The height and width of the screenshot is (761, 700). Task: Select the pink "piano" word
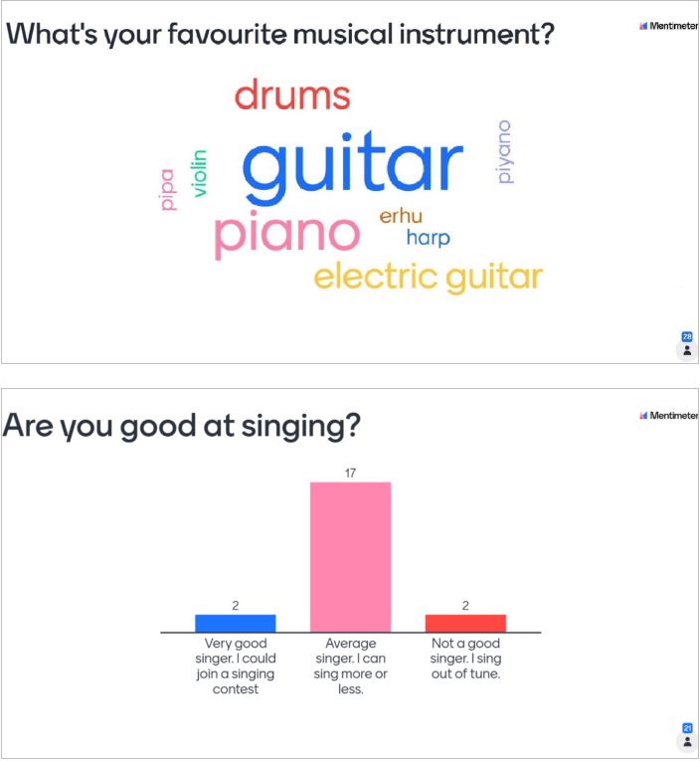click(286, 233)
